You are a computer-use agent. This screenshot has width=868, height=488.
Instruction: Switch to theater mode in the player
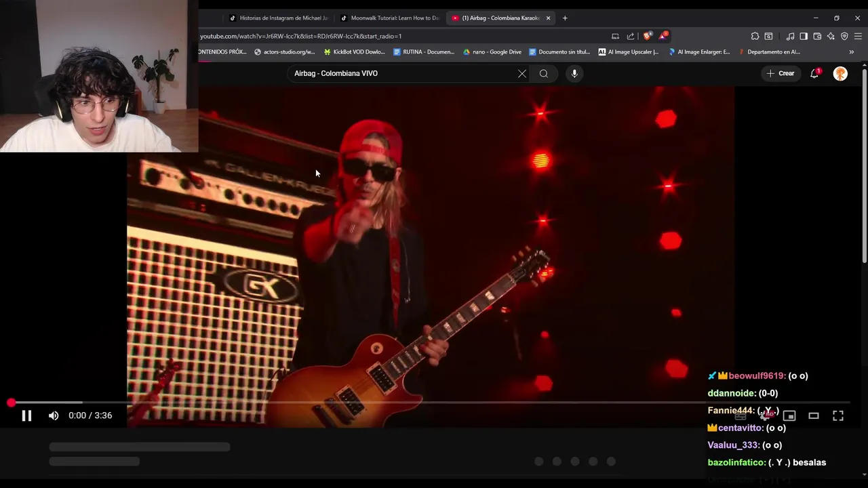pyautogui.click(x=814, y=415)
